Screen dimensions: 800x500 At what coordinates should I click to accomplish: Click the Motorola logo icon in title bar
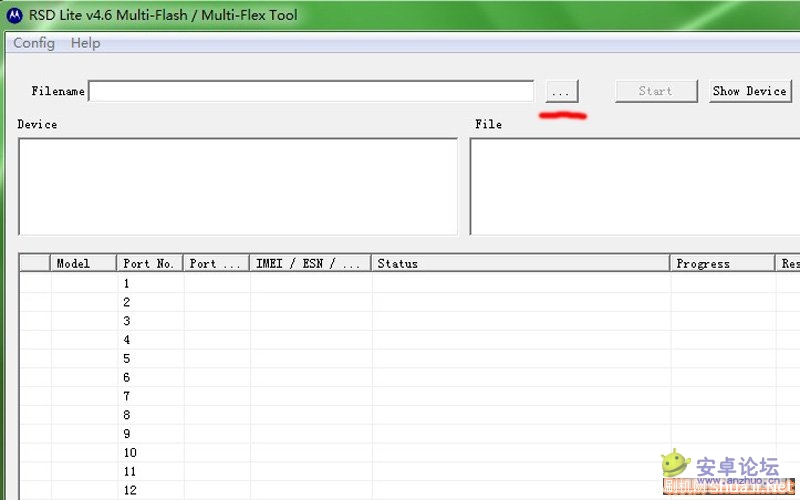[x=14, y=15]
